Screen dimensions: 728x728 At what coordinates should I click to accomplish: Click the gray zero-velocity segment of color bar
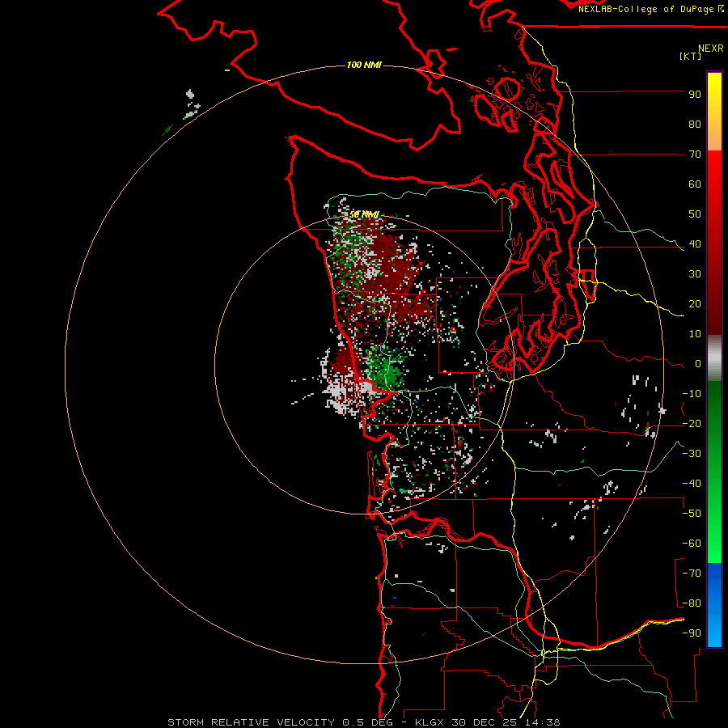[x=714, y=358]
